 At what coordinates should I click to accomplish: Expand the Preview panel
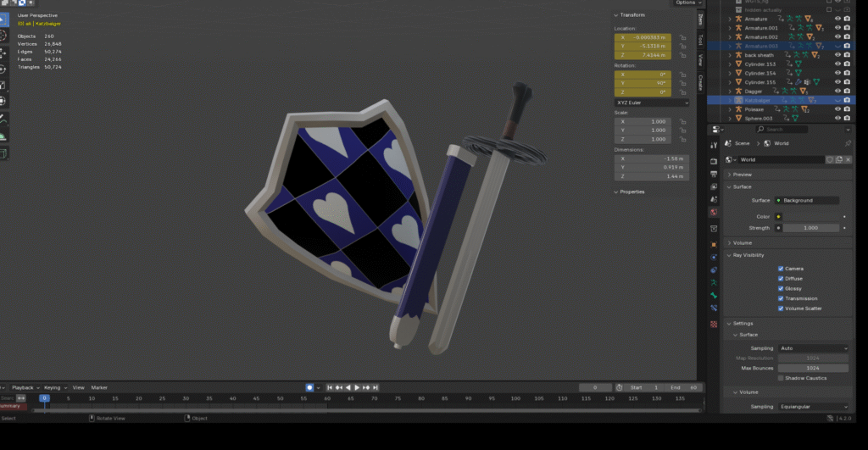point(743,175)
